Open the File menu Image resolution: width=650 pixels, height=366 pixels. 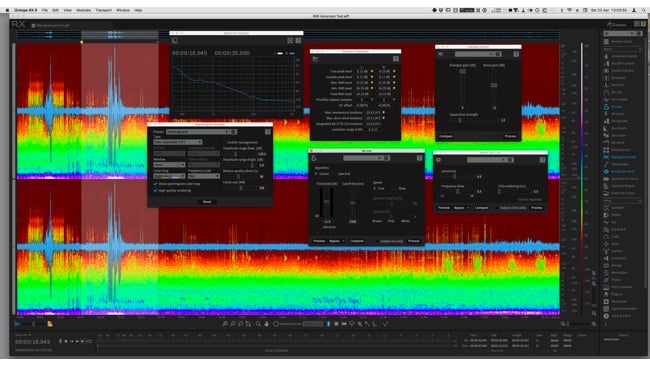pos(44,10)
